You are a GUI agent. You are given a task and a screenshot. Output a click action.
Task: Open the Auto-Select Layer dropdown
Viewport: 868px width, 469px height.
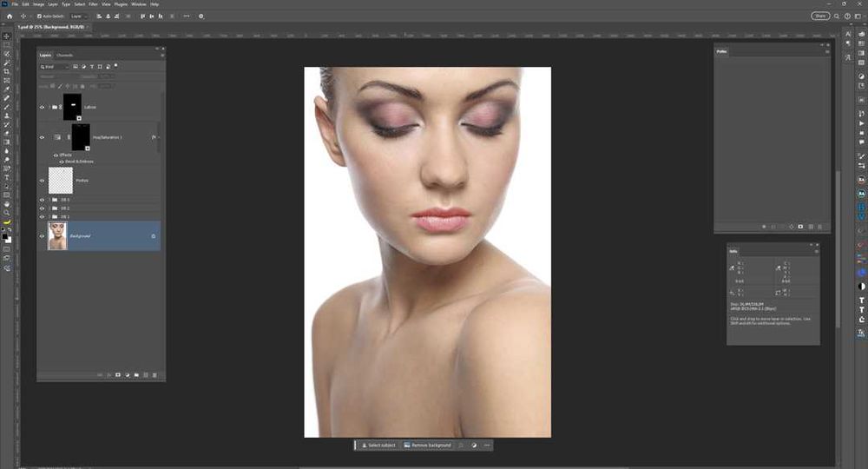79,16
